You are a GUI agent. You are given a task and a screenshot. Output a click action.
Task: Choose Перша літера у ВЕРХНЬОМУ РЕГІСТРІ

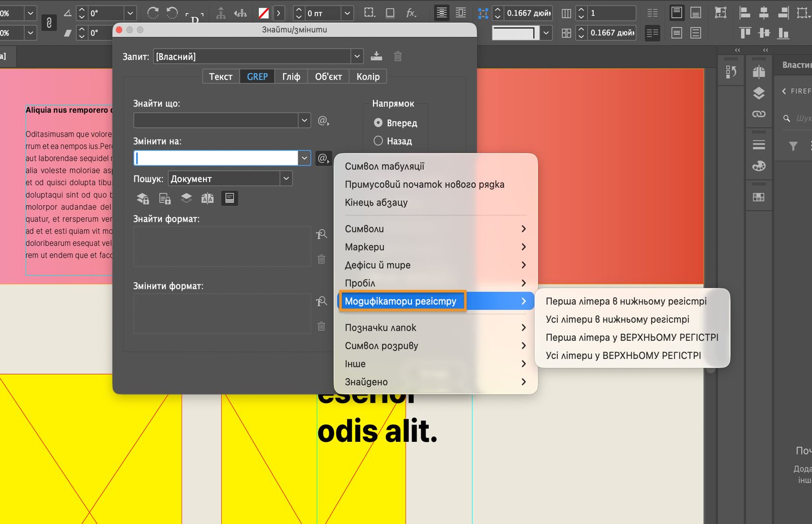click(x=632, y=338)
